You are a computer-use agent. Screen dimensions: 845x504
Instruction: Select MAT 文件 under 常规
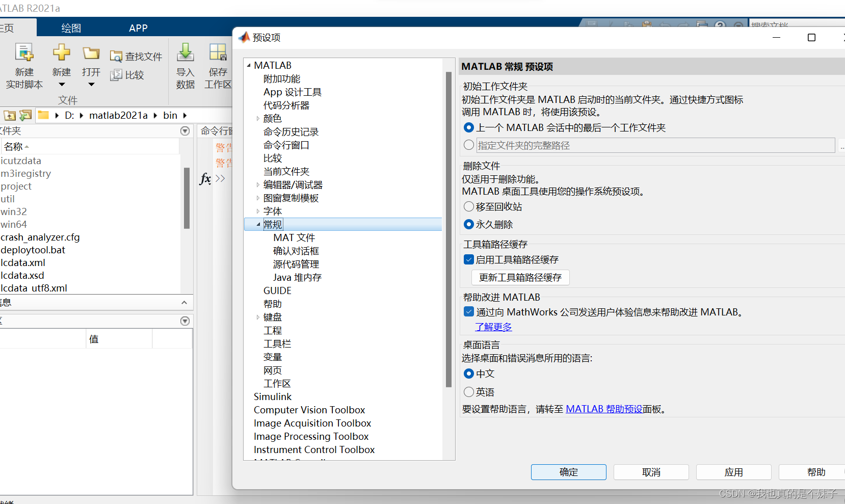[294, 238]
